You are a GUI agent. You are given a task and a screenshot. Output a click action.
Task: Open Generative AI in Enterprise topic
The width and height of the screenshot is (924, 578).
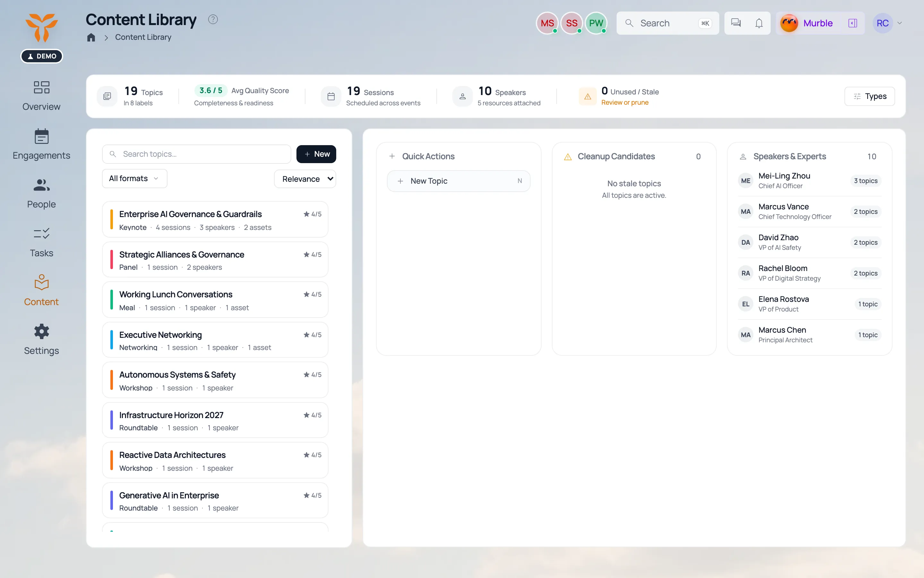coord(215,500)
